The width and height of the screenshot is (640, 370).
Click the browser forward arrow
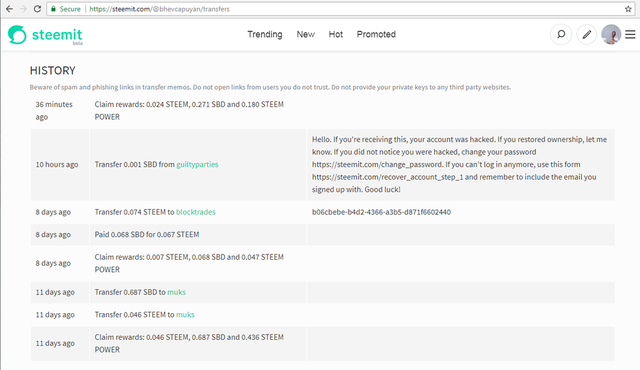23,9
